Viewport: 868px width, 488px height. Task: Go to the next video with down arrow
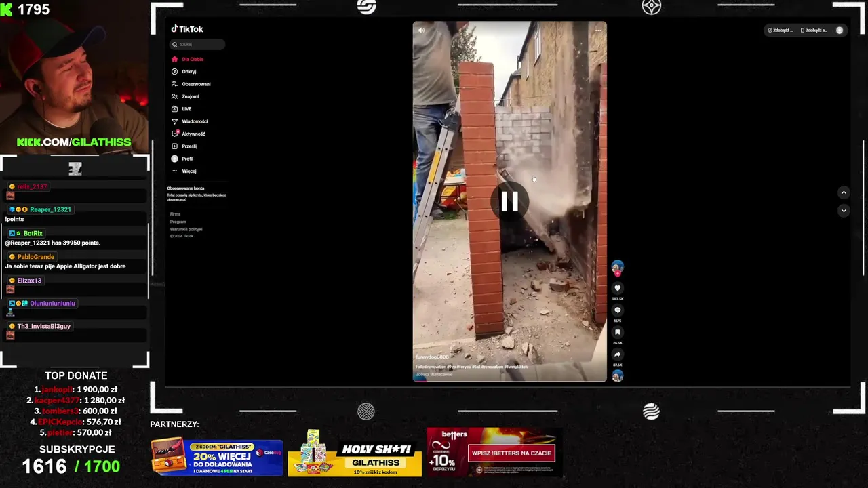click(844, 210)
